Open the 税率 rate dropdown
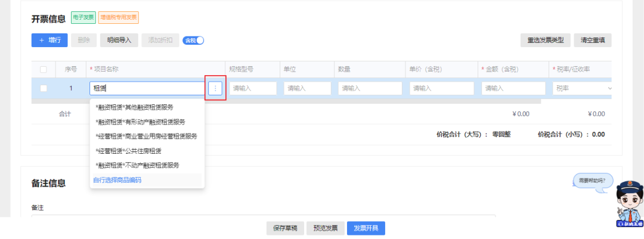The image size is (644, 239). (583, 88)
